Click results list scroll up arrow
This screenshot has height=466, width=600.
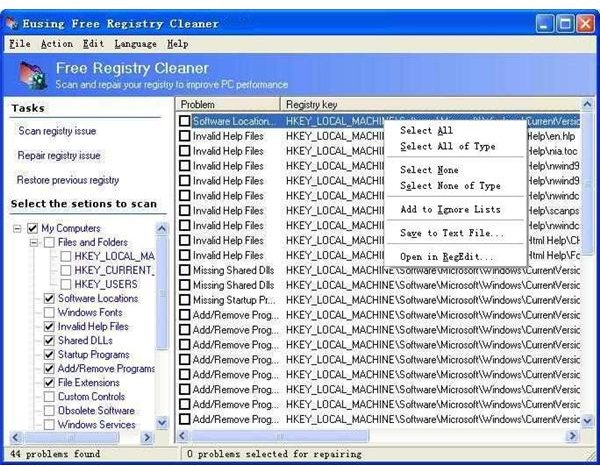pyautogui.click(x=587, y=104)
